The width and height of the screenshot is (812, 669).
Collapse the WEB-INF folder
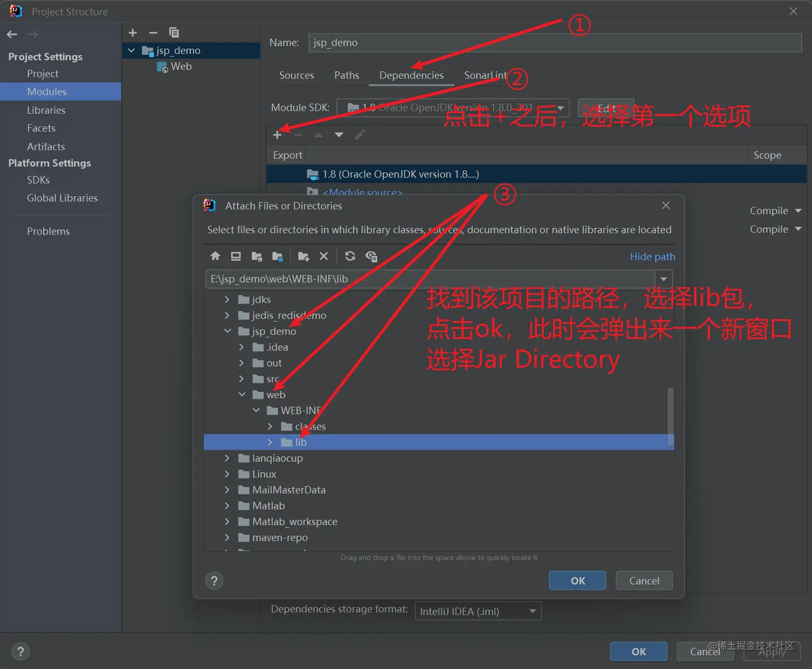tap(256, 410)
